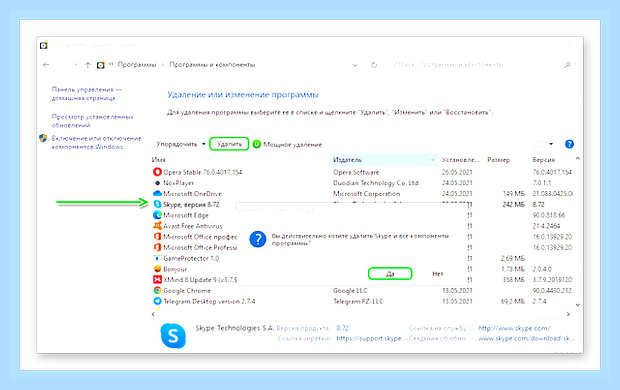This screenshot has height=390, width=620.
Task: Open Включение или отключение компонентов Windows
Action: 96,142
